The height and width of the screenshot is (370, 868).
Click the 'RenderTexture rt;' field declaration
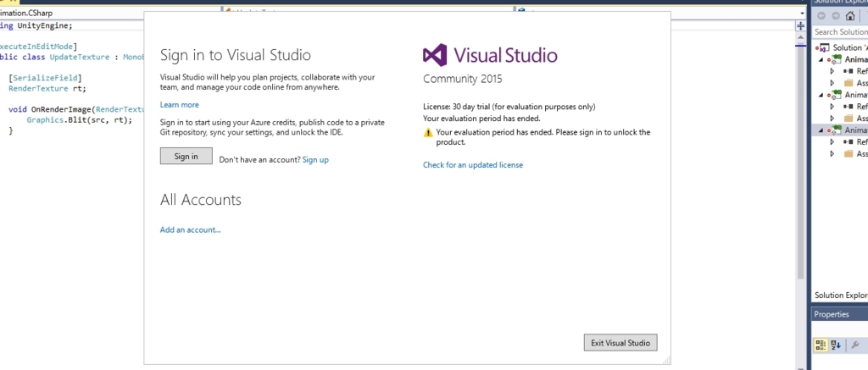click(x=47, y=89)
